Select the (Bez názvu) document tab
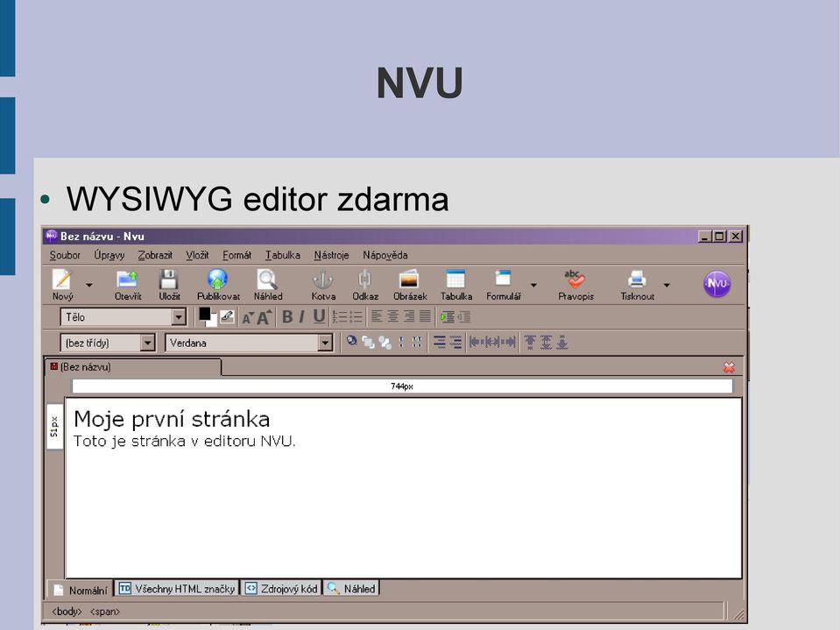Screen dimensions: 840x630 click(x=133, y=367)
